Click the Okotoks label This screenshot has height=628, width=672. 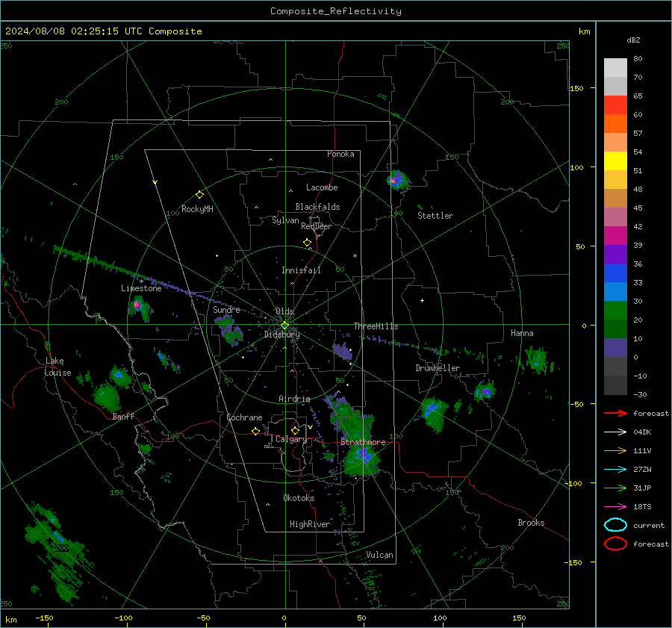[299, 498]
